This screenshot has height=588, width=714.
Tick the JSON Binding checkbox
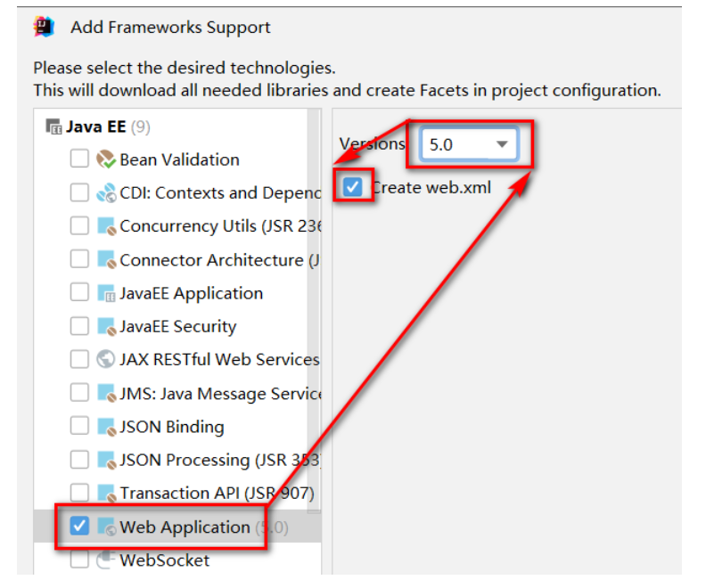click(x=79, y=426)
